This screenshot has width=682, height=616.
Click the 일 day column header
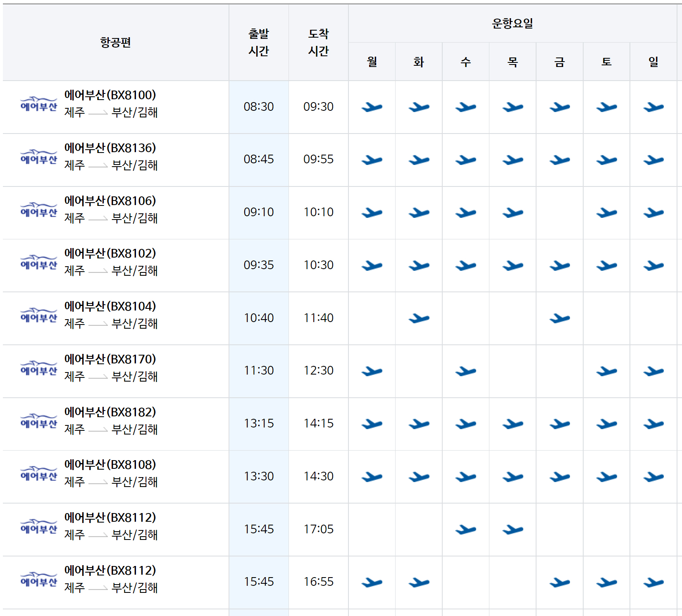pos(653,62)
